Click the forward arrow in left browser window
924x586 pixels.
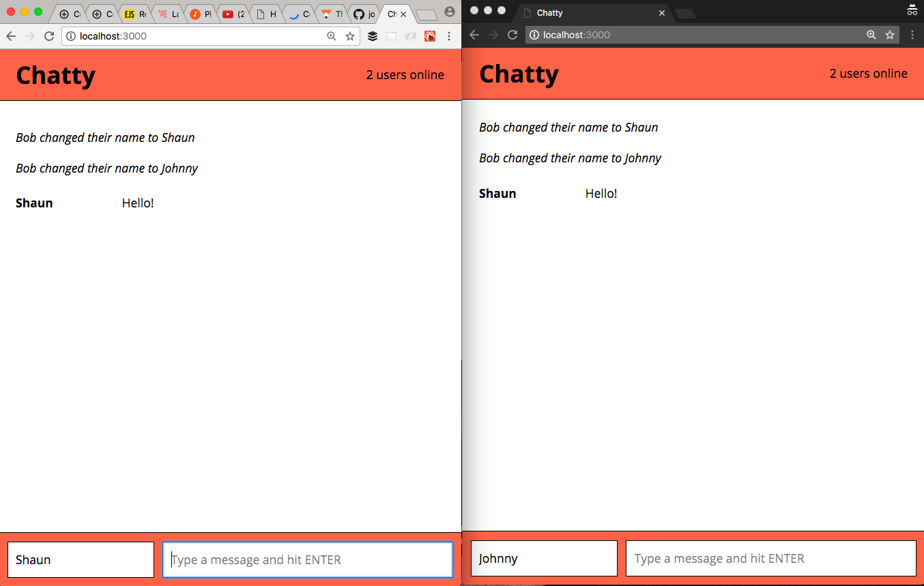(x=29, y=36)
